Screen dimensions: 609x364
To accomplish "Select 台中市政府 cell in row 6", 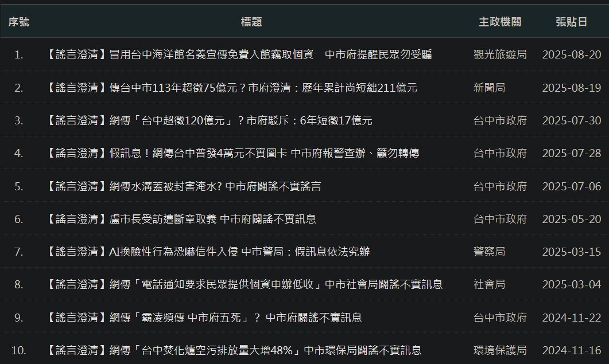I will 500,219.
